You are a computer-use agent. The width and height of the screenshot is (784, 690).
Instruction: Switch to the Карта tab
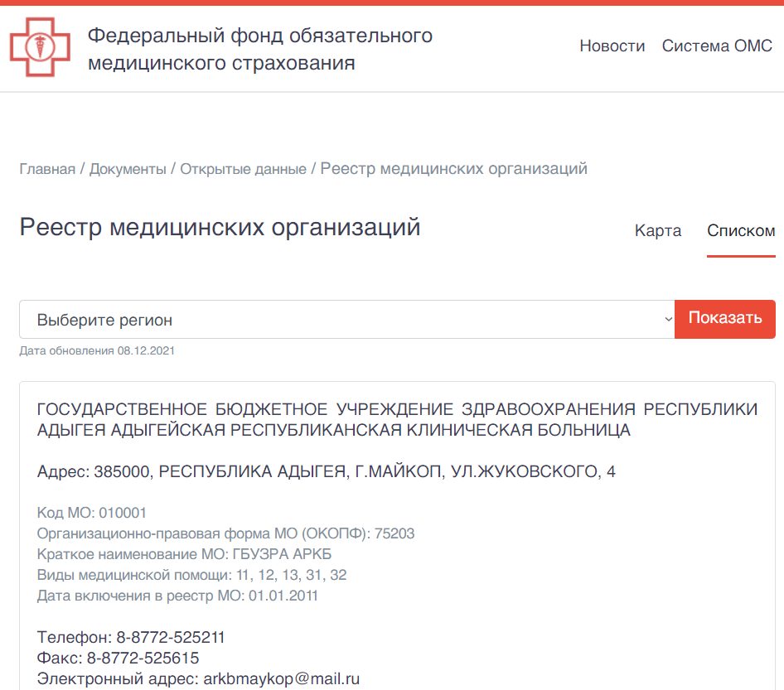click(x=658, y=230)
